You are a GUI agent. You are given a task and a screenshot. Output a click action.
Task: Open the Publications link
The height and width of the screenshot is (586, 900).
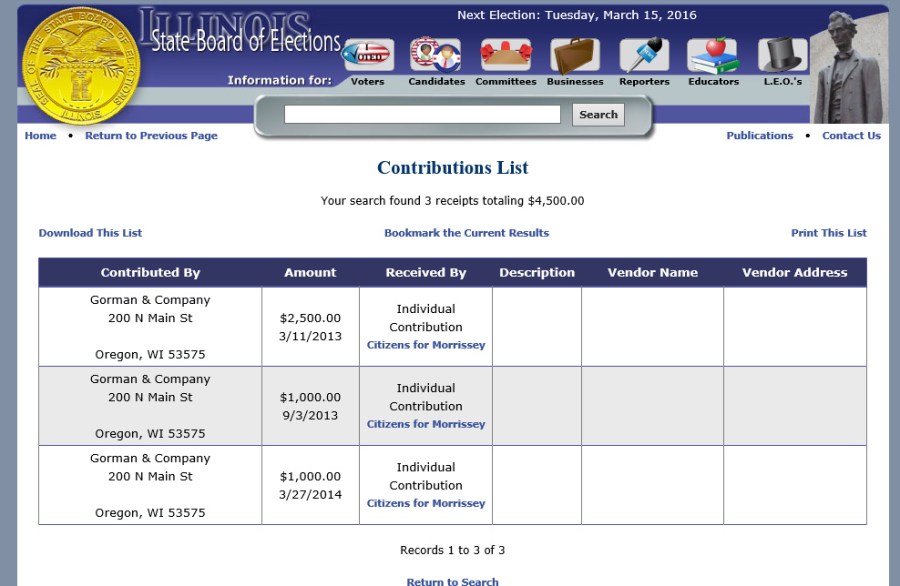point(759,136)
